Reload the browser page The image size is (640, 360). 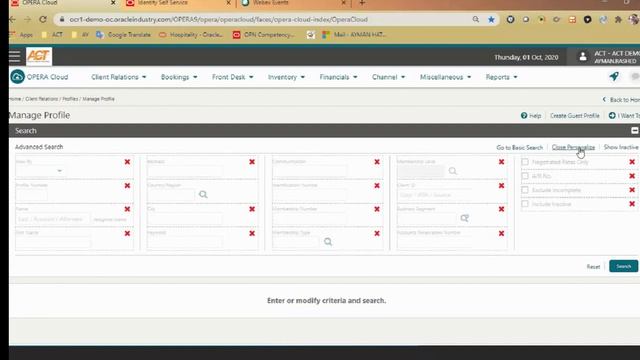click(43, 20)
